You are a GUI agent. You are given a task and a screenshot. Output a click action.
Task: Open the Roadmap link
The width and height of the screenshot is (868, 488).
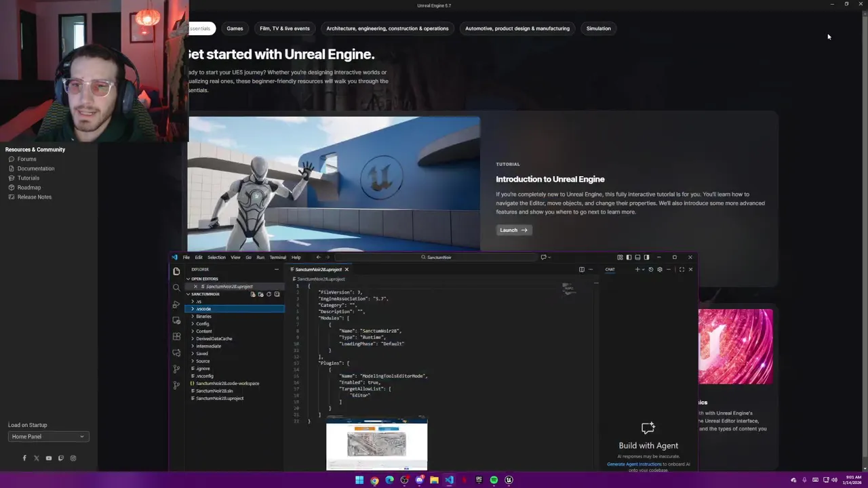point(28,188)
